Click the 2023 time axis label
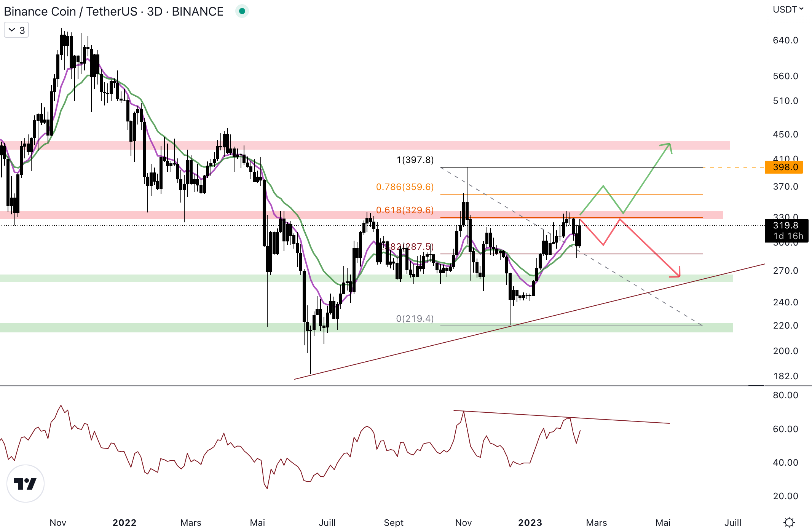The width and height of the screenshot is (812, 530). tap(530, 523)
